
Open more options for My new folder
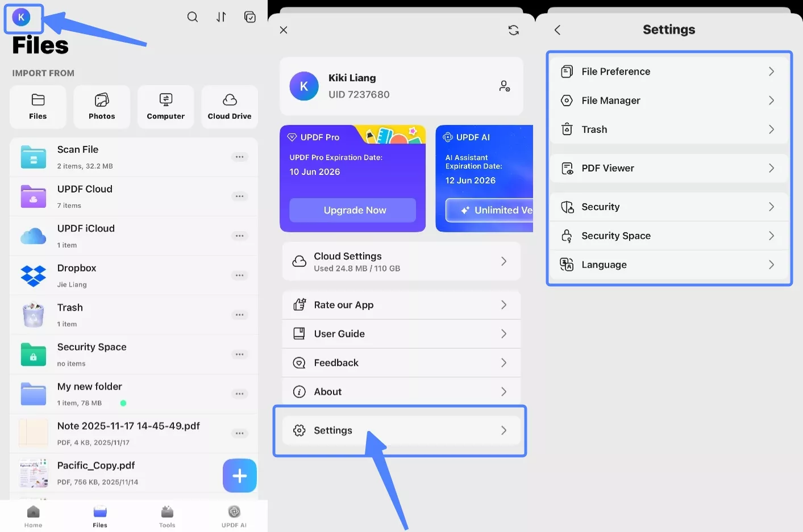[x=240, y=393]
